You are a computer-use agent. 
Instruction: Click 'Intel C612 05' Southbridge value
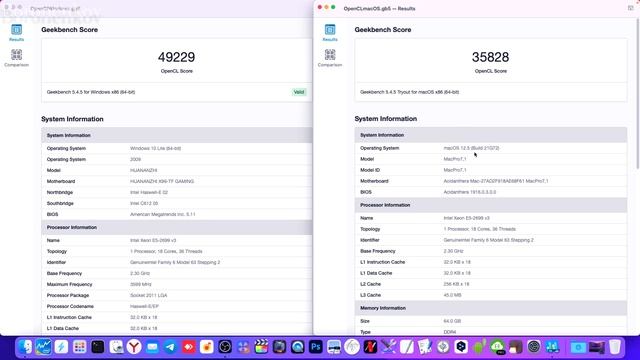(x=144, y=203)
